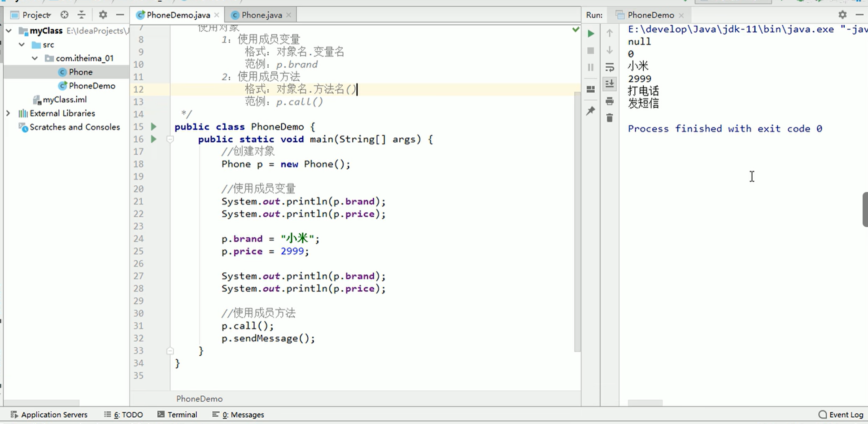Close the PhoneDemo.java tab
Image resolution: width=868 pixels, height=424 pixels.
(217, 15)
